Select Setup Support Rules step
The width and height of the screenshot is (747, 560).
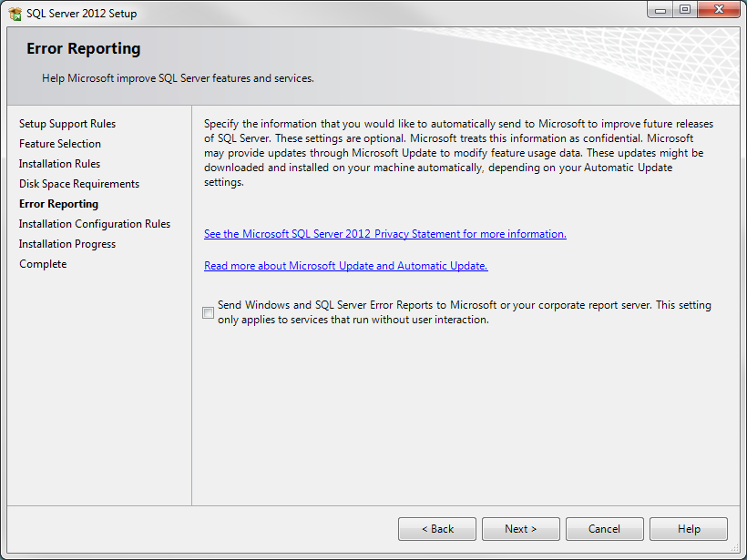point(67,124)
